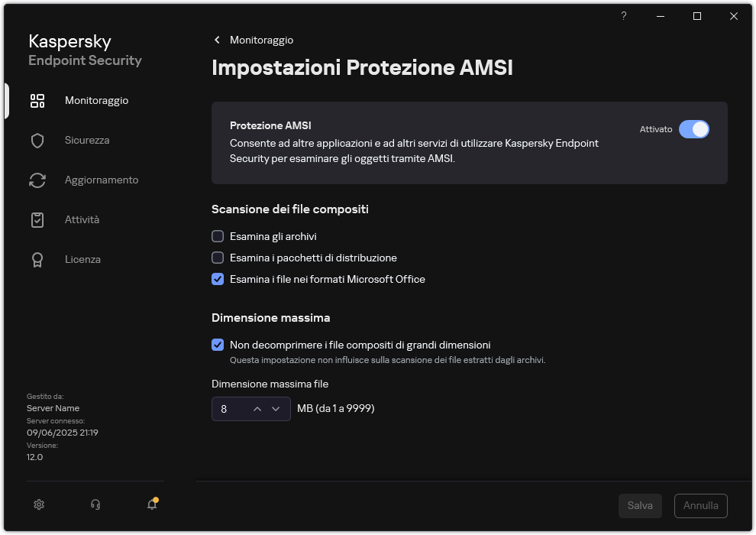Open the Attività section
Viewport: 756px width, 535px height.
point(37,219)
